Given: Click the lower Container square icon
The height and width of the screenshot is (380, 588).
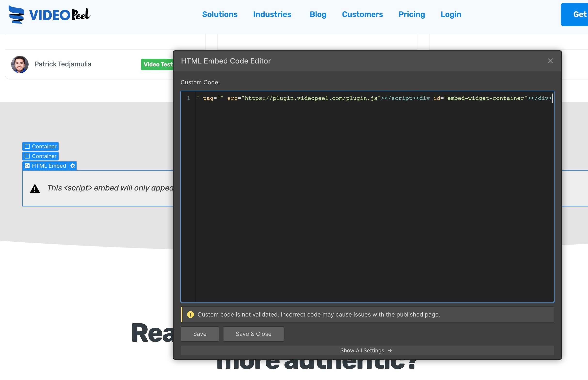Looking at the screenshot, I should point(27,156).
